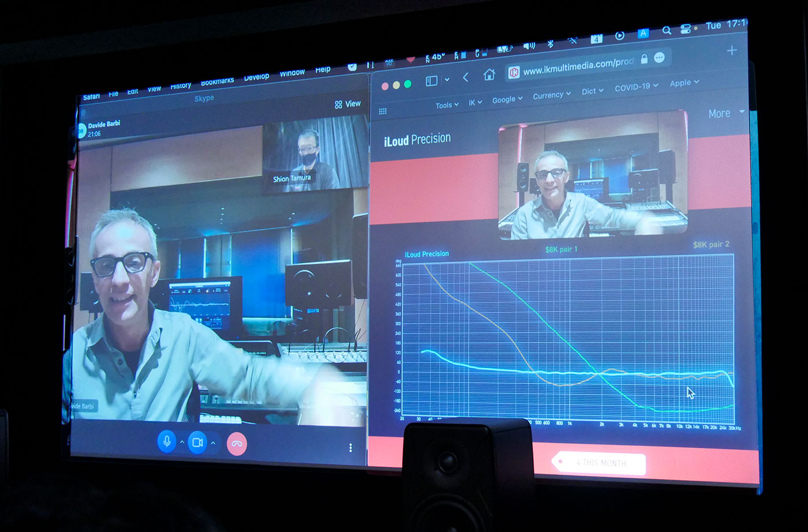Open the History menu
This screenshot has width=808, height=532.
click(181, 85)
